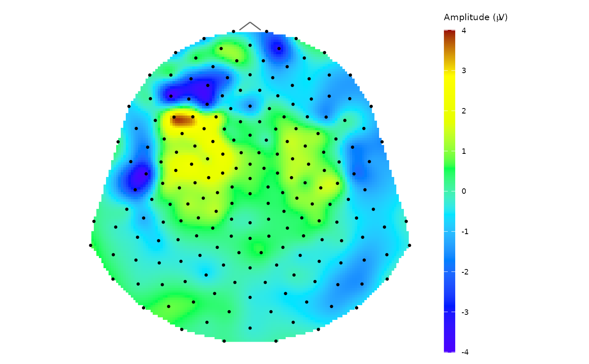
Task: Click the nose marker atop the head map
Action: click(250, 25)
